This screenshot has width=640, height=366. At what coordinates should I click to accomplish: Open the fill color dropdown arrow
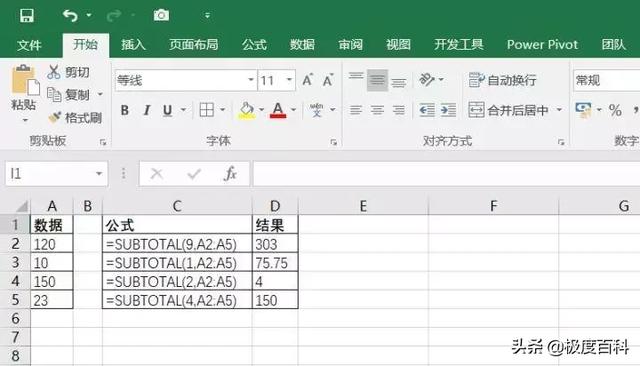point(262,110)
